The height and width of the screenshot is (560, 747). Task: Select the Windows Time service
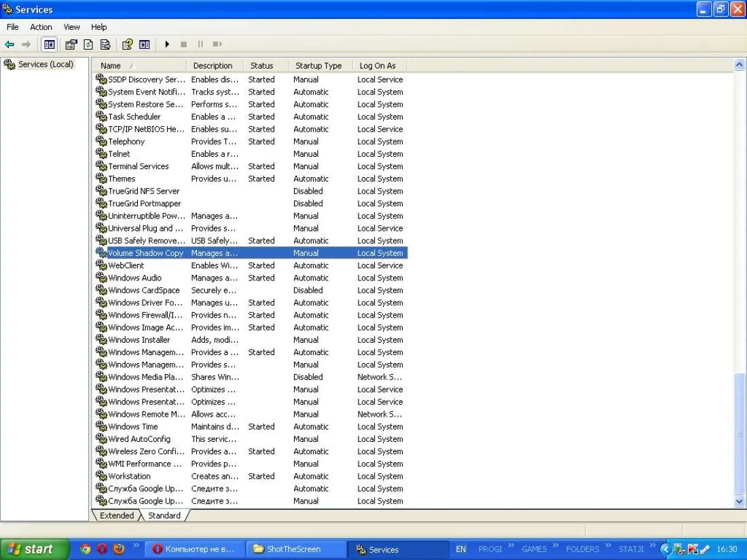(251, 427)
